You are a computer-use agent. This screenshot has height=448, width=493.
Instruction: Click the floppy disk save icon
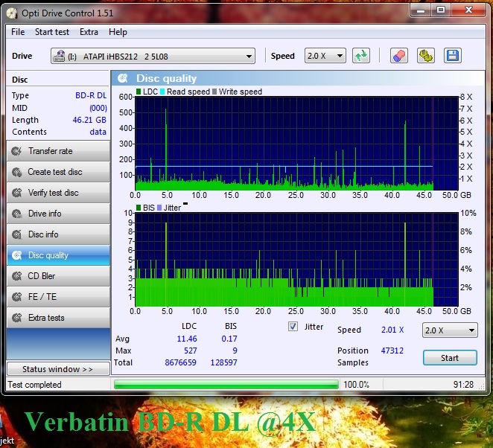[453, 56]
